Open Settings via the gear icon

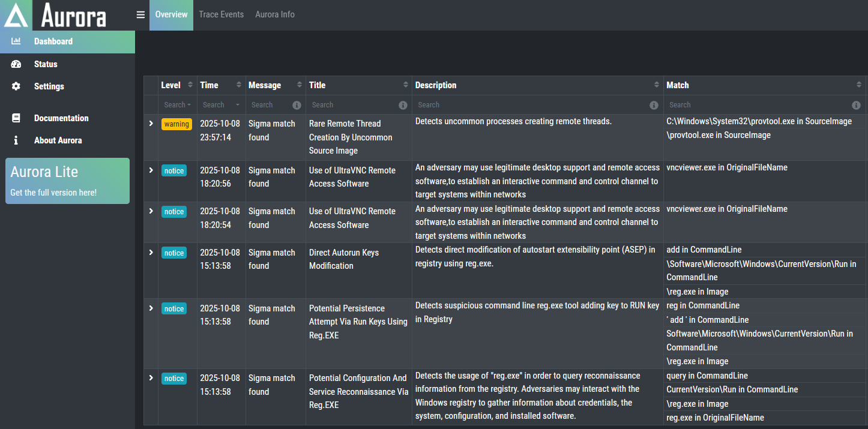click(x=16, y=86)
